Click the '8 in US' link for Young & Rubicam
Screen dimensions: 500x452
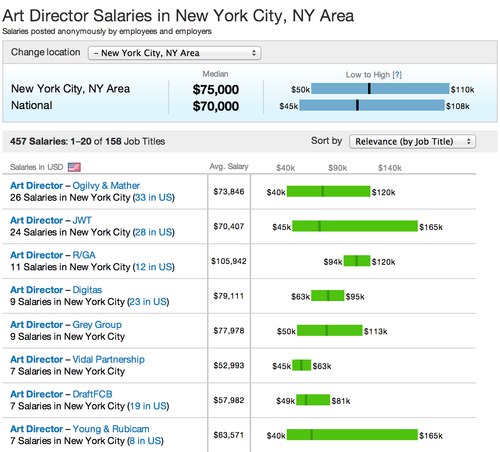click(145, 441)
